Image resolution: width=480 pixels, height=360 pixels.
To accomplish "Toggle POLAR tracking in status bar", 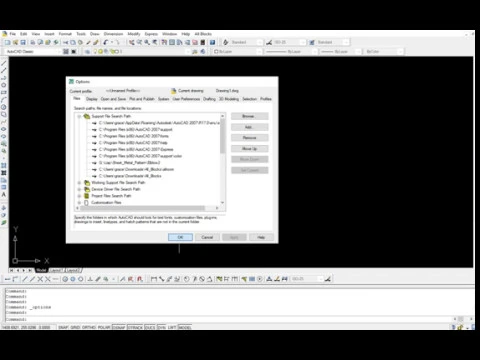I will click(104, 327).
